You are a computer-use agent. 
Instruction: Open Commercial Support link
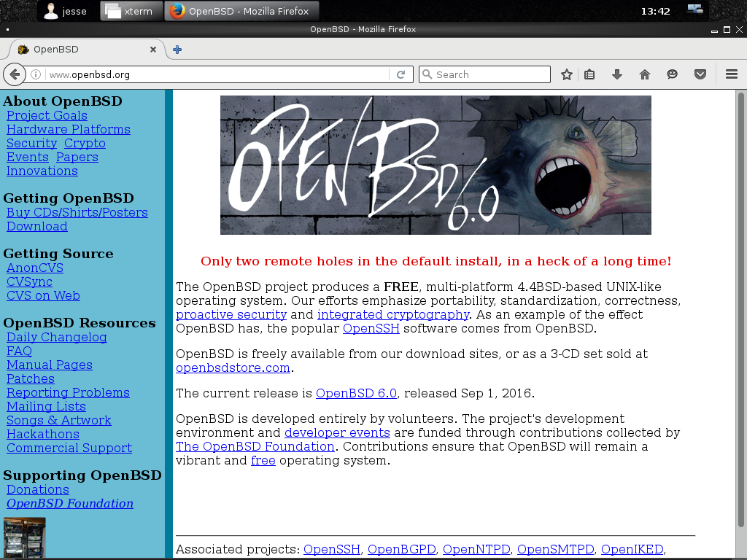coord(69,448)
